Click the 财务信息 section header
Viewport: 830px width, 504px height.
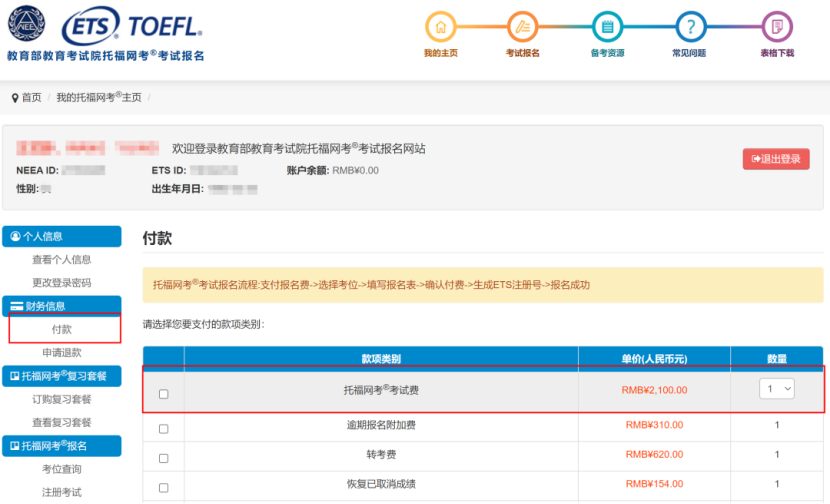pos(61,305)
